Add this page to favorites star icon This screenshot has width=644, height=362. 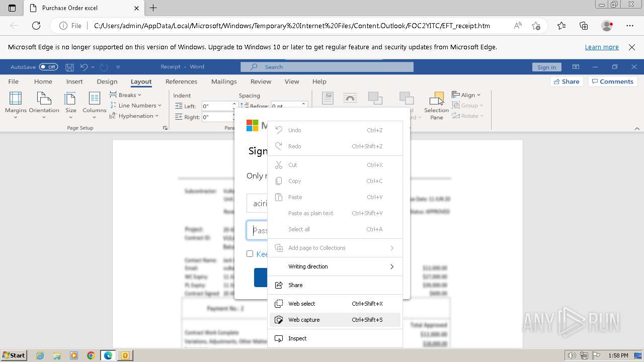coord(536,26)
